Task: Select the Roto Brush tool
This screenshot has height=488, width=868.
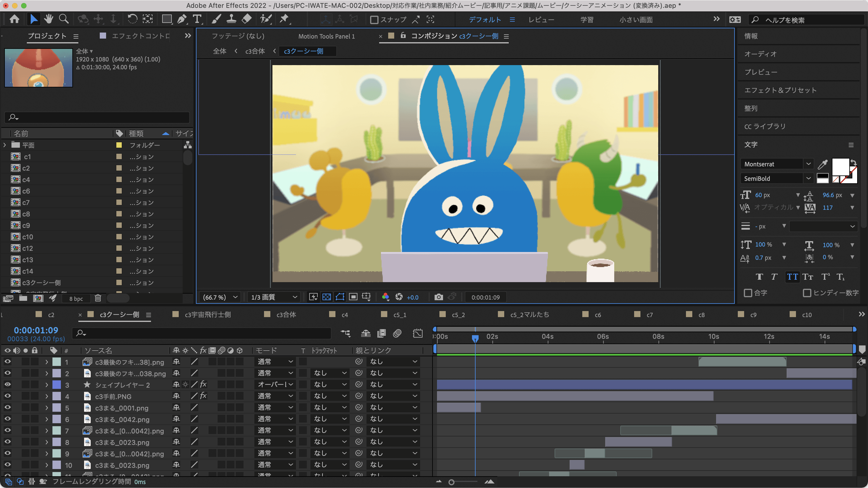Action: pos(266,19)
